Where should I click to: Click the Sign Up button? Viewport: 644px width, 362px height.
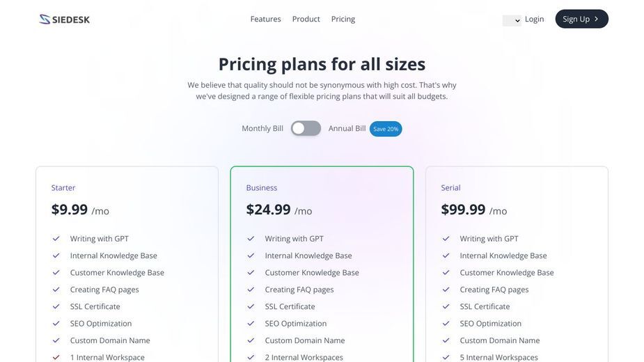581,19
